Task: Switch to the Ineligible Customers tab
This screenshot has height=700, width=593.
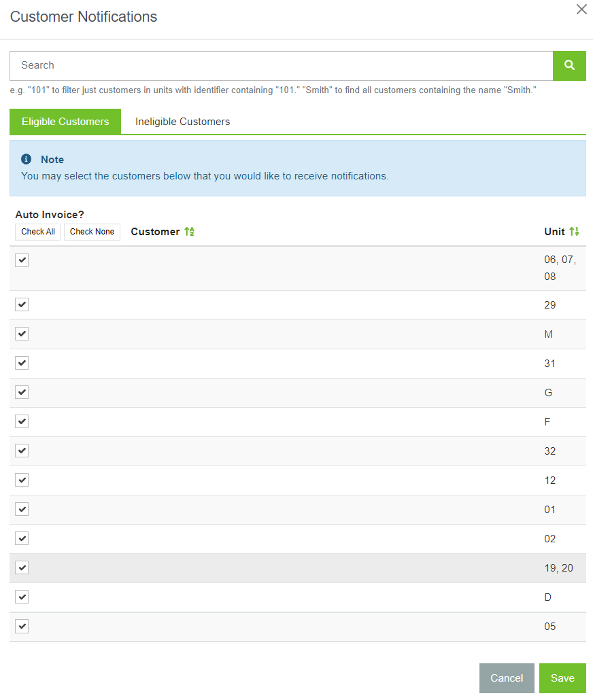Action: pyautogui.click(x=182, y=121)
